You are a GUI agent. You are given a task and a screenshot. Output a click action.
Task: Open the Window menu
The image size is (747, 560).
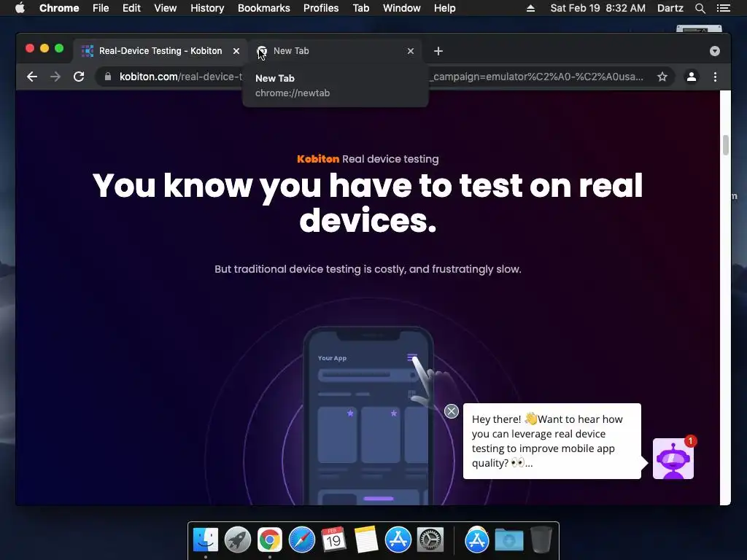402,8
